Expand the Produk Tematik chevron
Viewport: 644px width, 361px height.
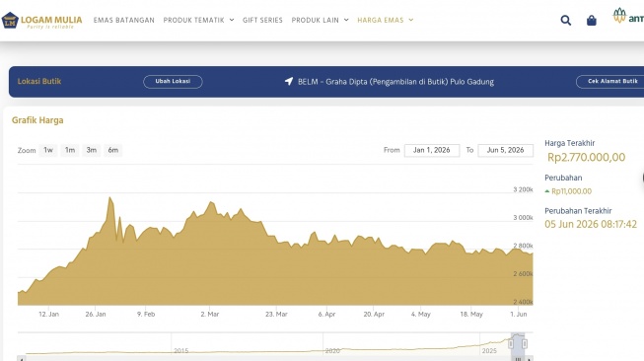click(232, 20)
